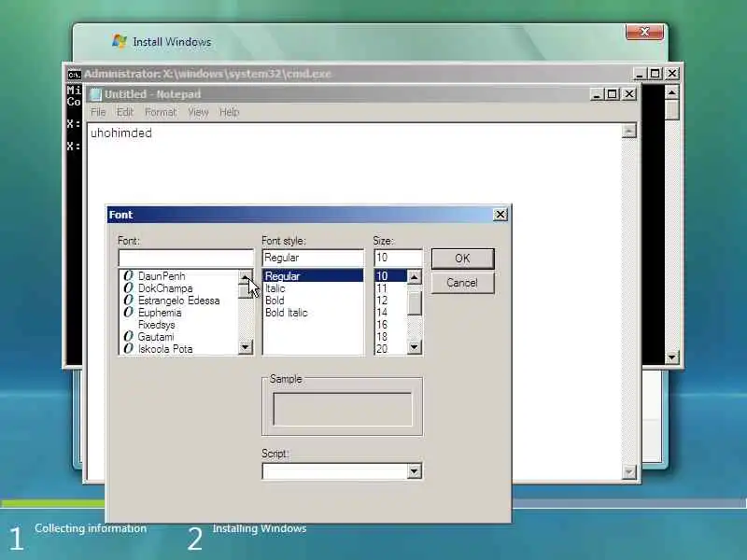Click Cancel in the Font dialog

click(x=462, y=283)
